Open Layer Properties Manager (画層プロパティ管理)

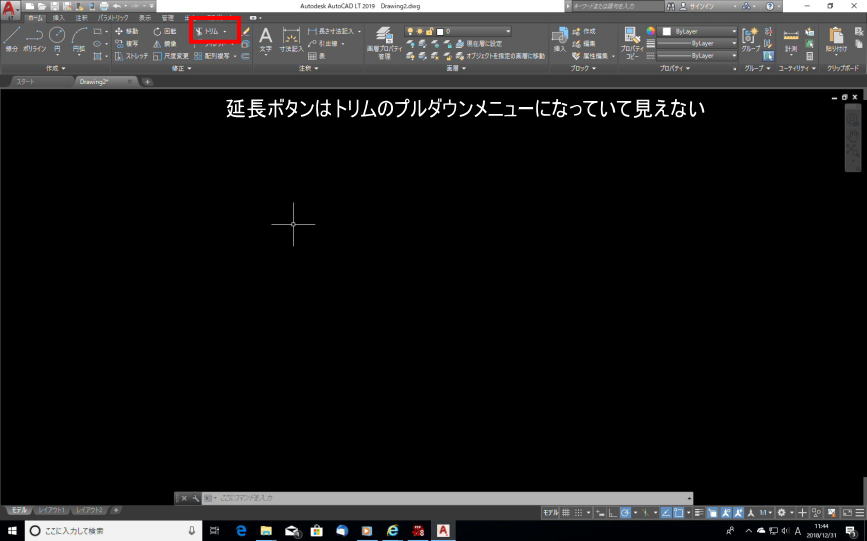coord(384,41)
